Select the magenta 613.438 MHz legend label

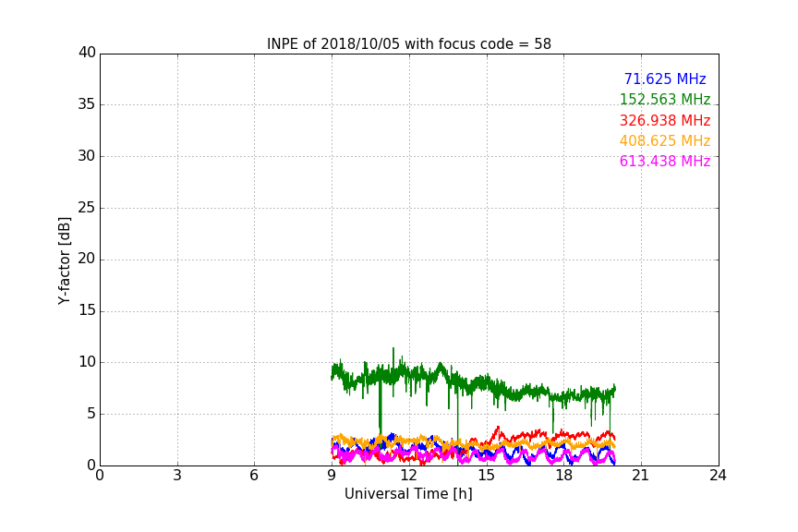tap(665, 161)
